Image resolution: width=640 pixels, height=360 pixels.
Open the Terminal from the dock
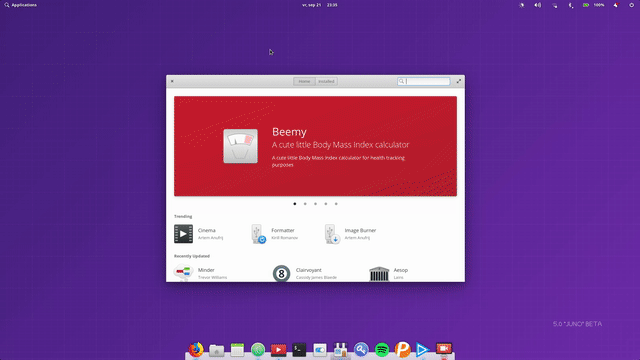299,350
